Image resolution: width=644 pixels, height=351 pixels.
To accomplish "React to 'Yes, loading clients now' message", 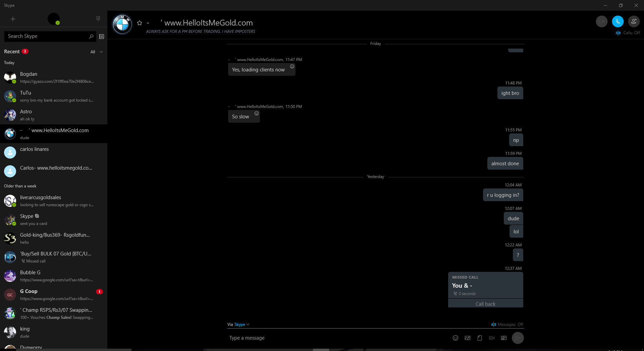I will click(x=292, y=66).
